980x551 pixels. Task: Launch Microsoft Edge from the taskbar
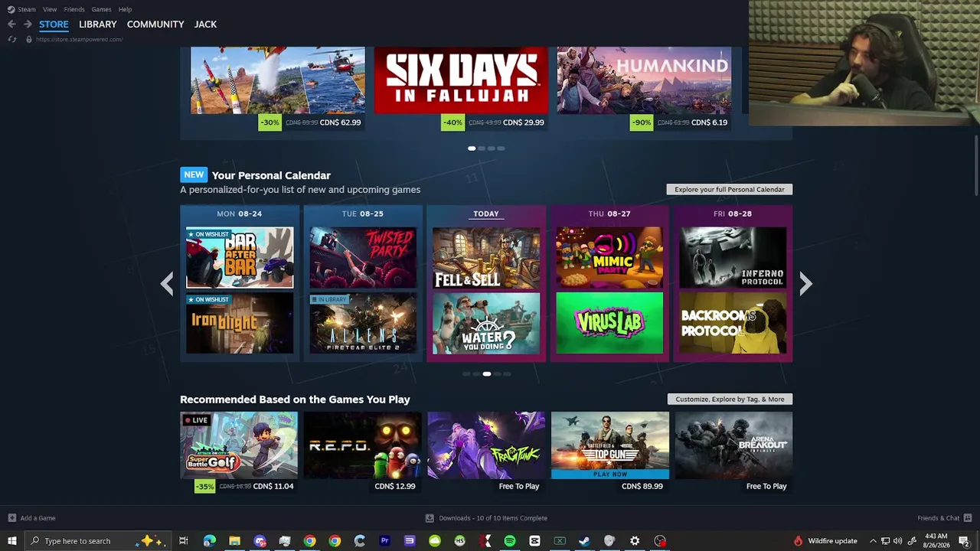click(x=209, y=541)
